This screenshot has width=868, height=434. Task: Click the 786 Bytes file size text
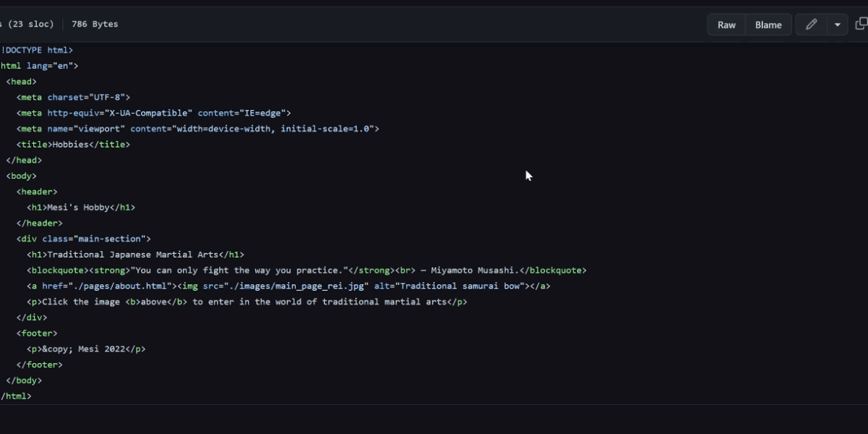click(x=95, y=24)
